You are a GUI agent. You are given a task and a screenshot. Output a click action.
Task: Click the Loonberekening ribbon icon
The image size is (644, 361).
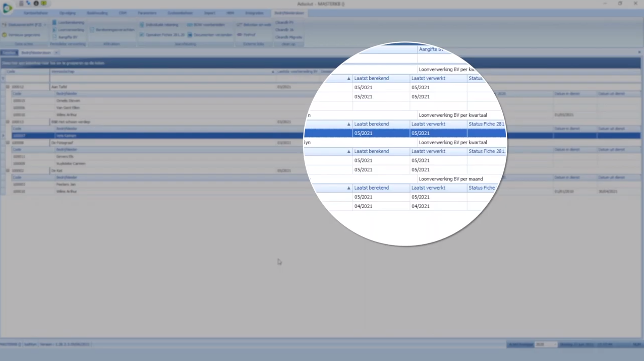coord(54,23)
